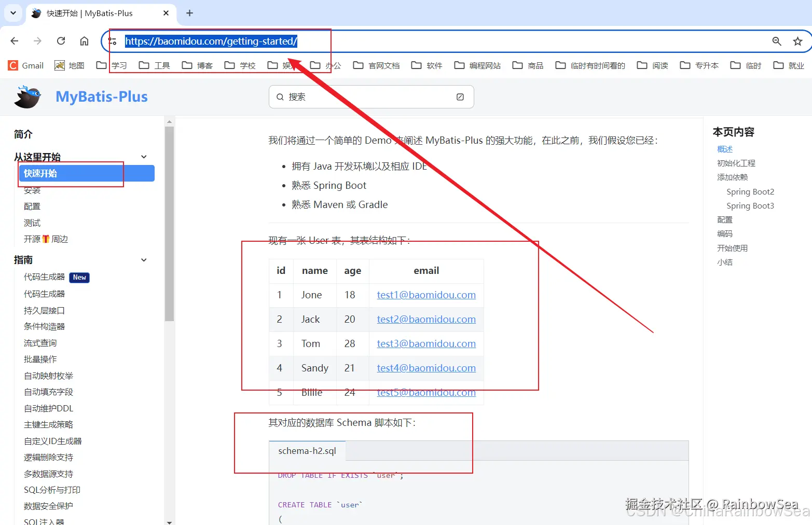
Task: Open 批量操作 in the sidebar
Action: click(40, 360)
